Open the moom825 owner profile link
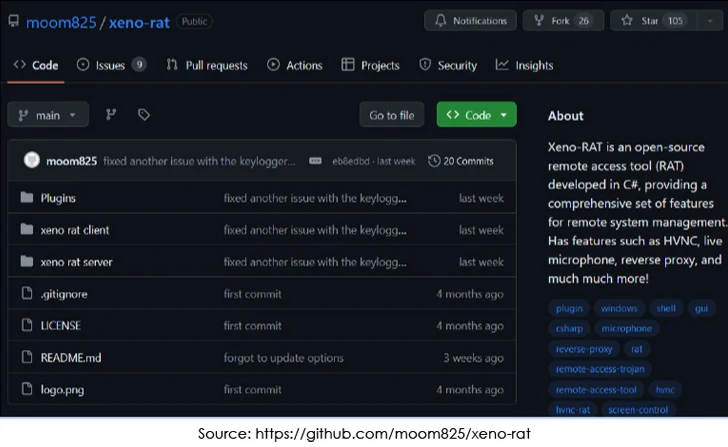 pyautogui.click(x=61, y=22)
